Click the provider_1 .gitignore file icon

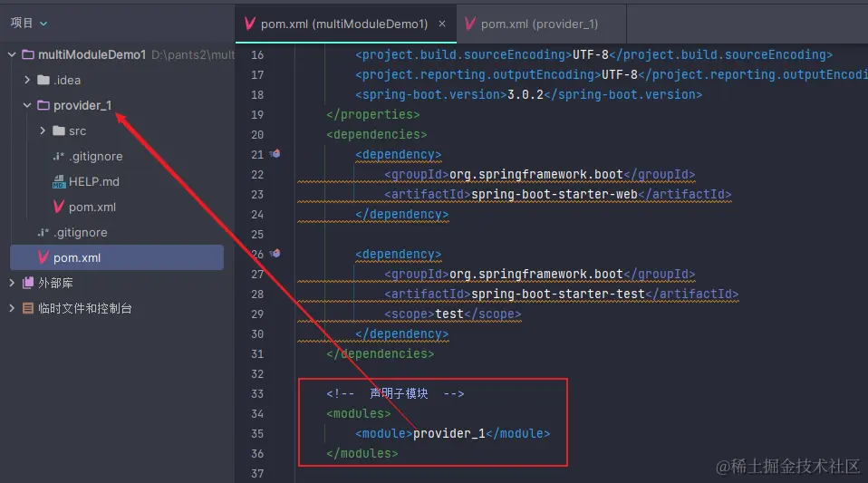[x=59, y=157]
